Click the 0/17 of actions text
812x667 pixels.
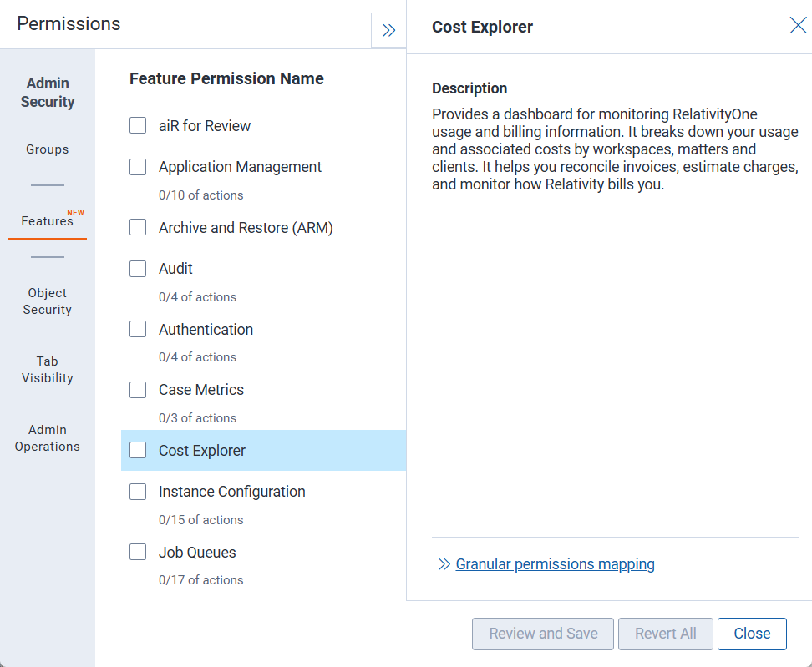[x=201, y=580]
